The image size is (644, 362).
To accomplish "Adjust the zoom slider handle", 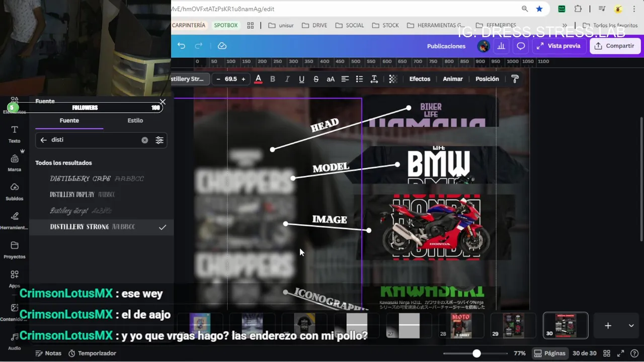I will click(476, 353).
